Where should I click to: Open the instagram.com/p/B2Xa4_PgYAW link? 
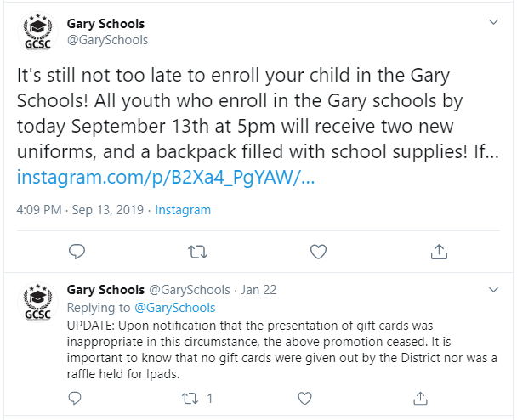(x=166, y=177)
